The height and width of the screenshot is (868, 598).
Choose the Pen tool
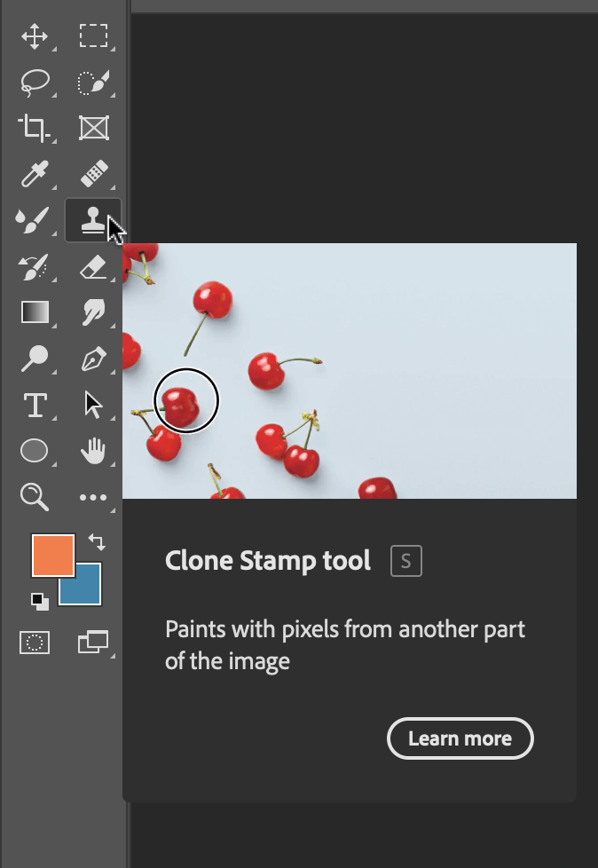tap(93, 359)
